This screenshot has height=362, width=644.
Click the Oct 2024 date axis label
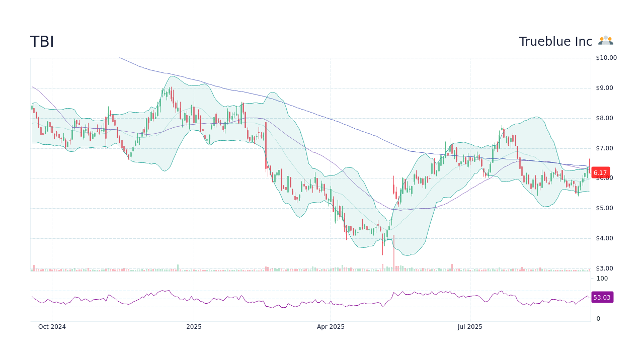click(52, 327)
